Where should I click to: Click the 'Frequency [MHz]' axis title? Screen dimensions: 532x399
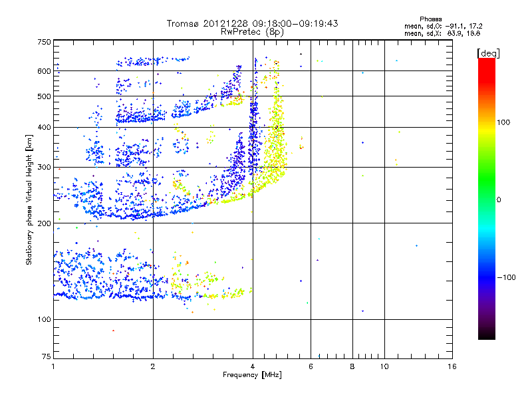click(252, 375)
